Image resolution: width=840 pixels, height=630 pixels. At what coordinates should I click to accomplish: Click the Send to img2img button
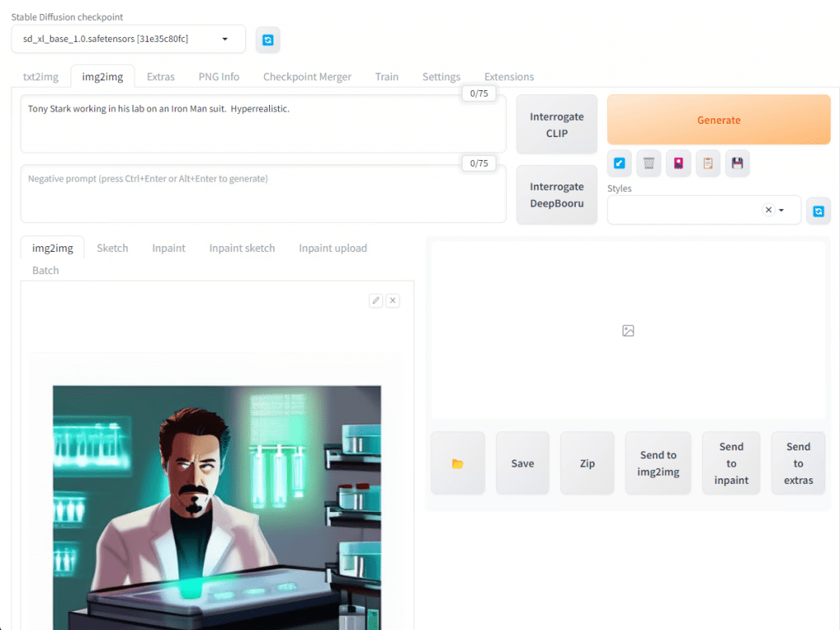pyautogui.click(x=658, y=463)
